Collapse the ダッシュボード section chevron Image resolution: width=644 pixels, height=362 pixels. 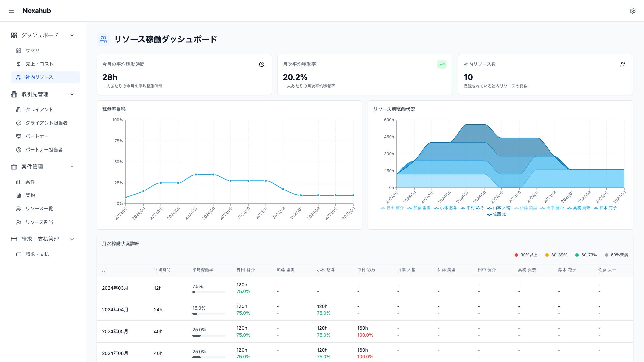pyautogui.click(x=72, y=35)
